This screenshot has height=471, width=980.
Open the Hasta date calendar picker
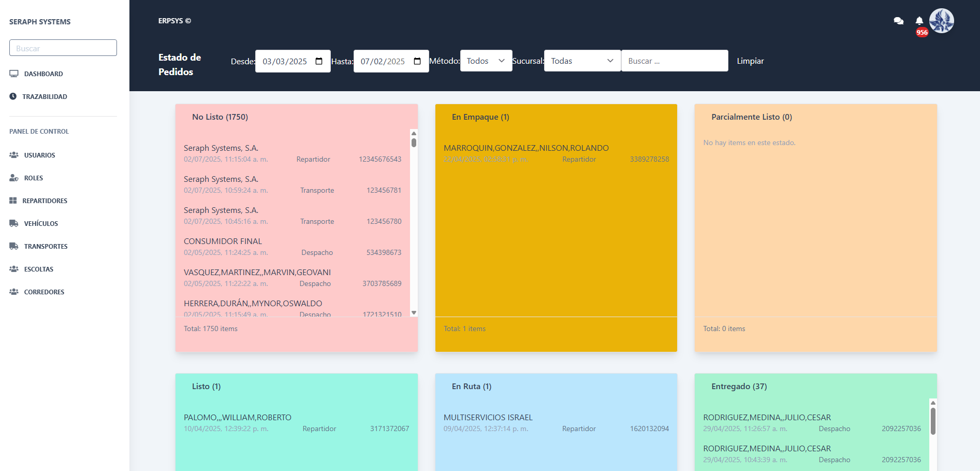[417, 61]
